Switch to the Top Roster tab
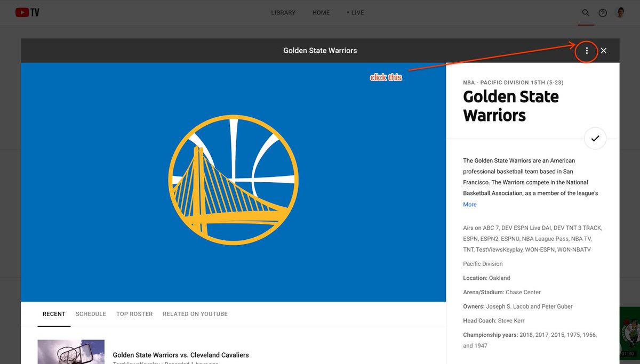Screen dimensions: 640x364 pos(134,314)
